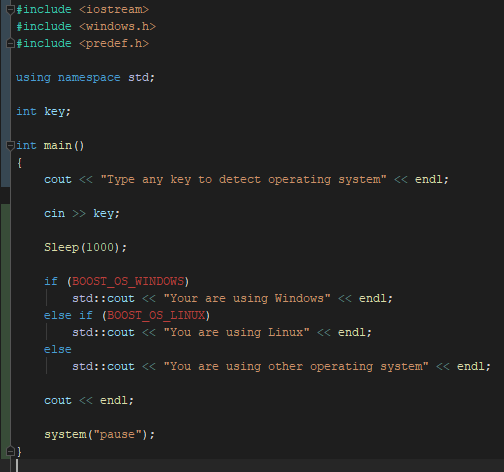504x472 pixels.
Task: Click fold end marker beside #include <predef.h>
Action: [10, 44]
